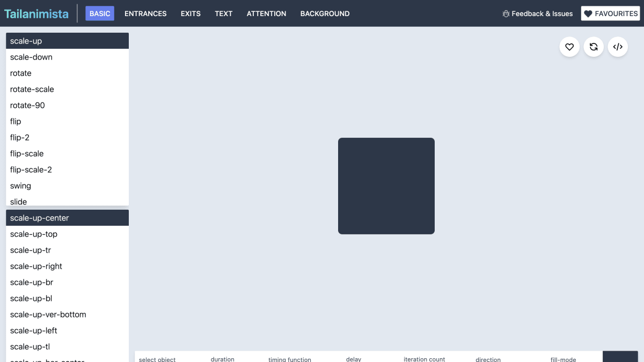The height and width of the screenshot is (362, 644).
Task: Select scale-up-ver-bottom variant
Action: click(67, 314)
